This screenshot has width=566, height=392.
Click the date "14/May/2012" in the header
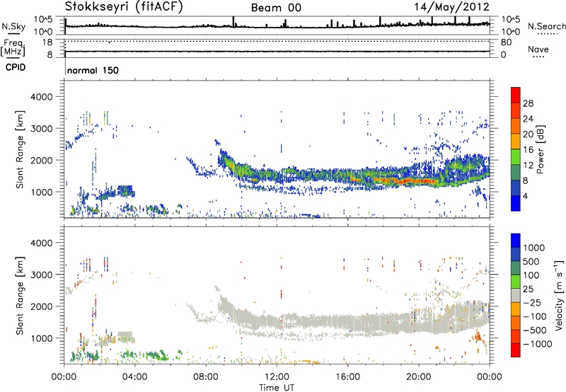click(451, 6)
